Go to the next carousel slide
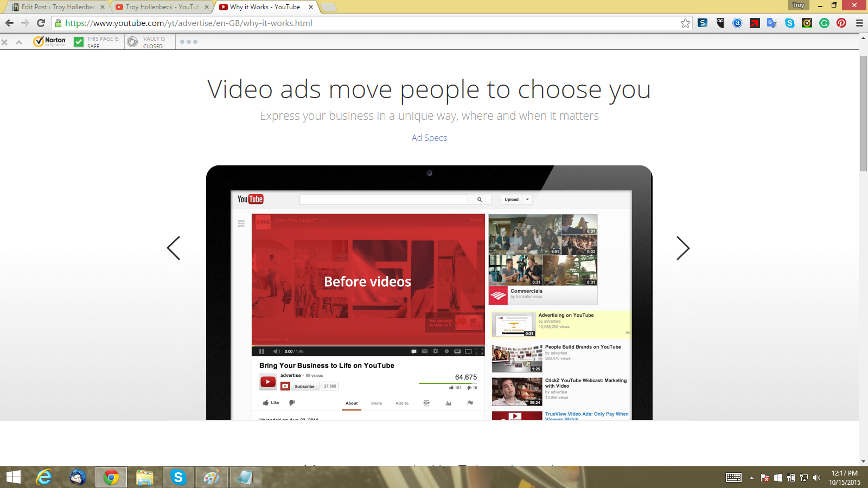 pyautogui.click(x=682, y=248)
